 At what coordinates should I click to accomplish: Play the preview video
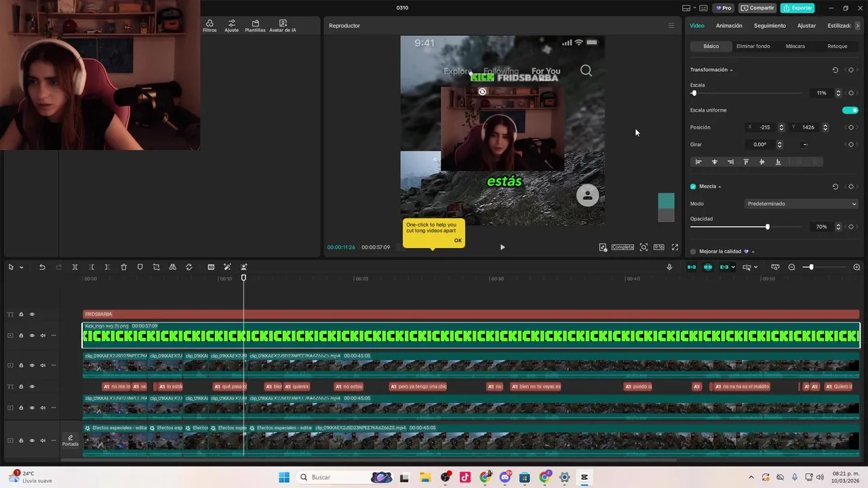click(502, 247)
